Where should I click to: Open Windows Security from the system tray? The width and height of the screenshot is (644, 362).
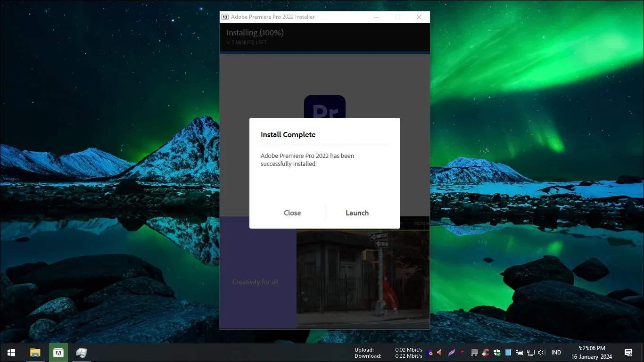pos(497,352)
